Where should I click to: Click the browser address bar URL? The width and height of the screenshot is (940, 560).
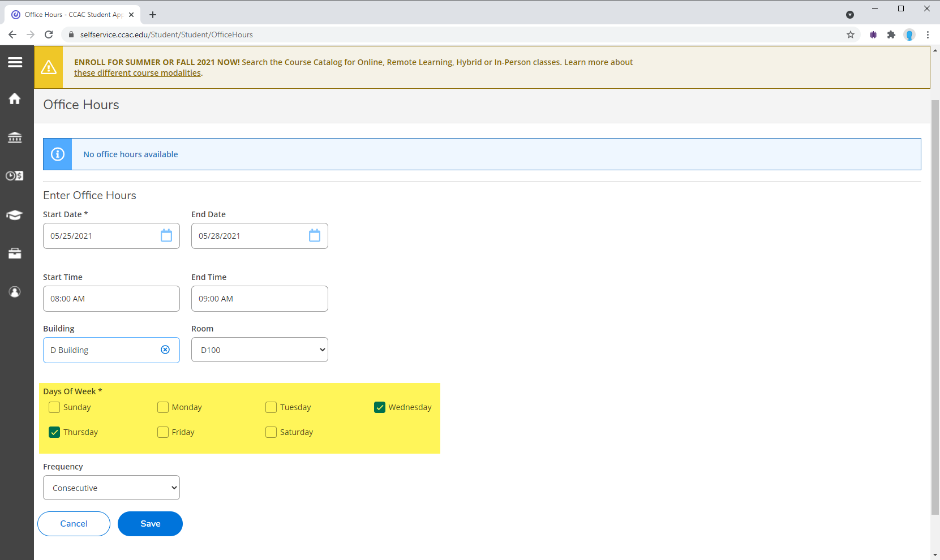pos(166,35)
